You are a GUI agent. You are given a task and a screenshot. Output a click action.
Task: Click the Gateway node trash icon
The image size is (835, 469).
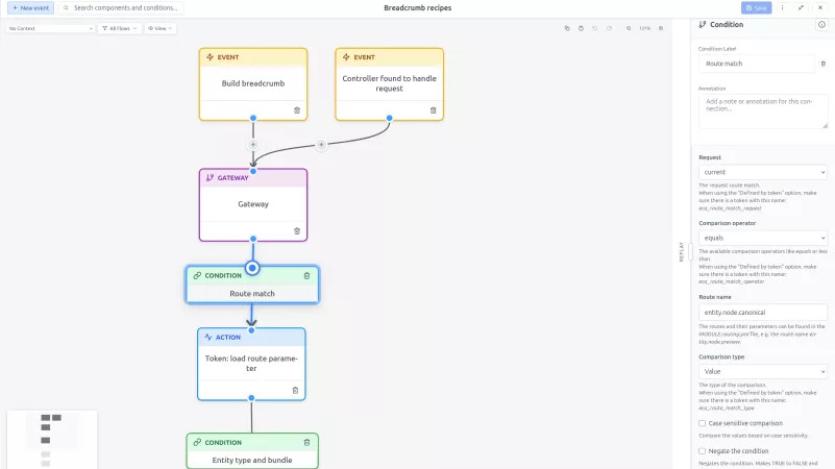tap(297, 231)
